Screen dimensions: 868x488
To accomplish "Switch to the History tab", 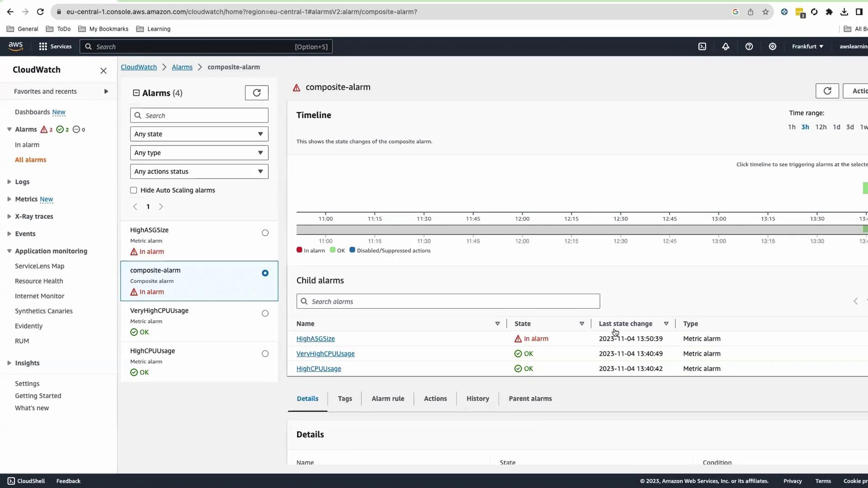I will pos(477,399).
